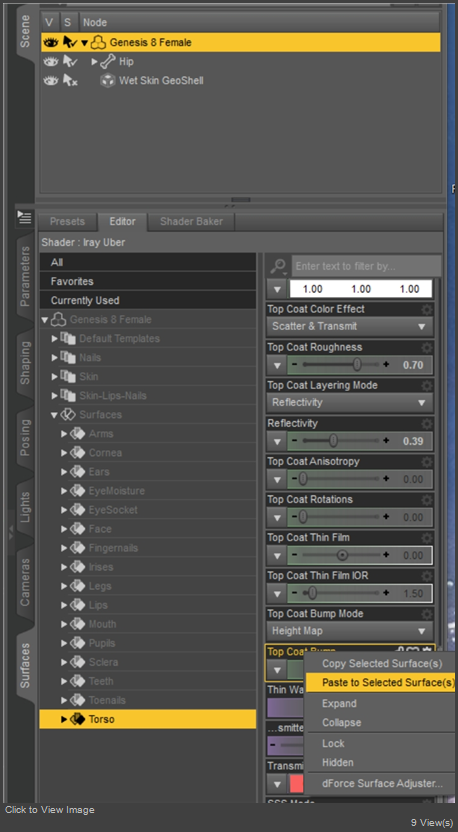
Task: Click the Hip bone icon
Action: (x=108, y=62)
